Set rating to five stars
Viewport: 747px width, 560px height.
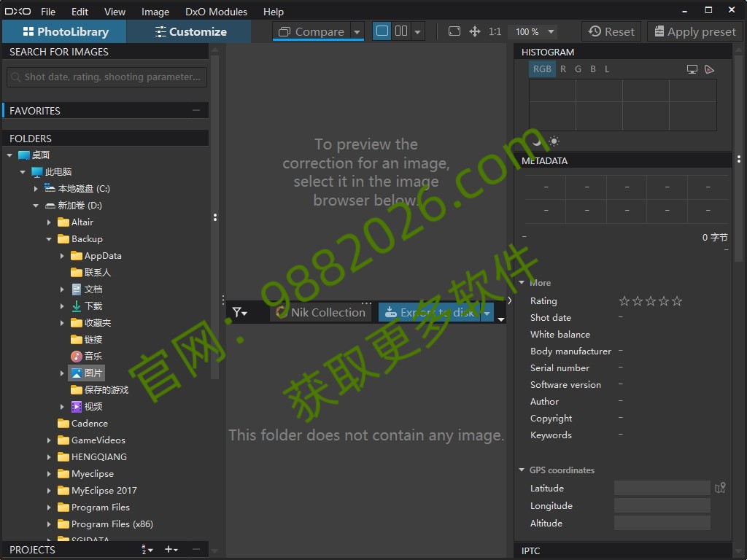coord(677,301)
